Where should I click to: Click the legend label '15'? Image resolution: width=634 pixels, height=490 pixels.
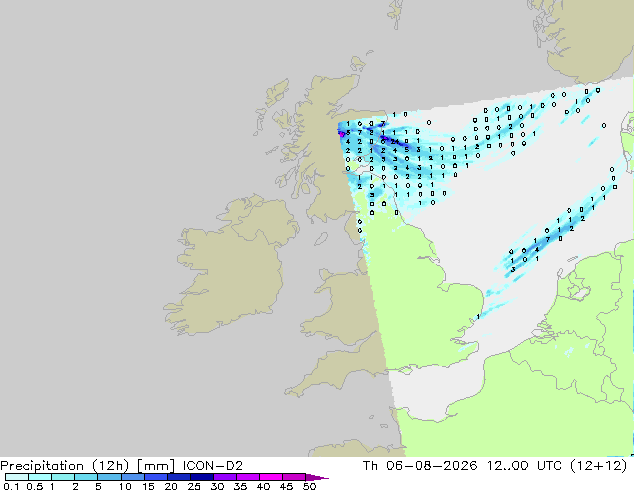pos(148,486)
